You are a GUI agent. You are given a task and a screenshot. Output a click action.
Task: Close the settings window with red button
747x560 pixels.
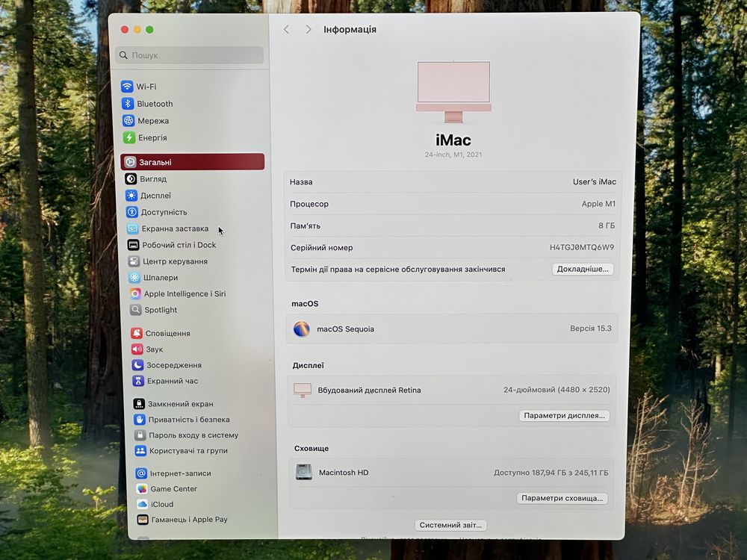click(x=125, y=30)
